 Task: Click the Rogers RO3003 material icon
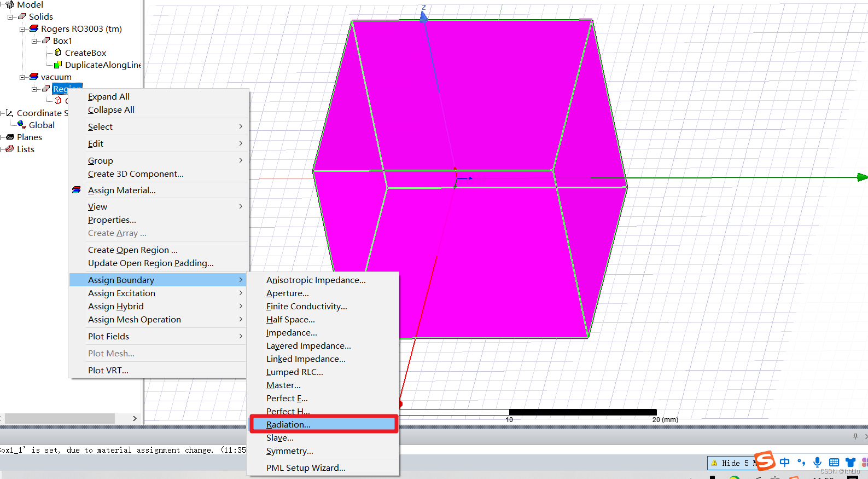34,28
